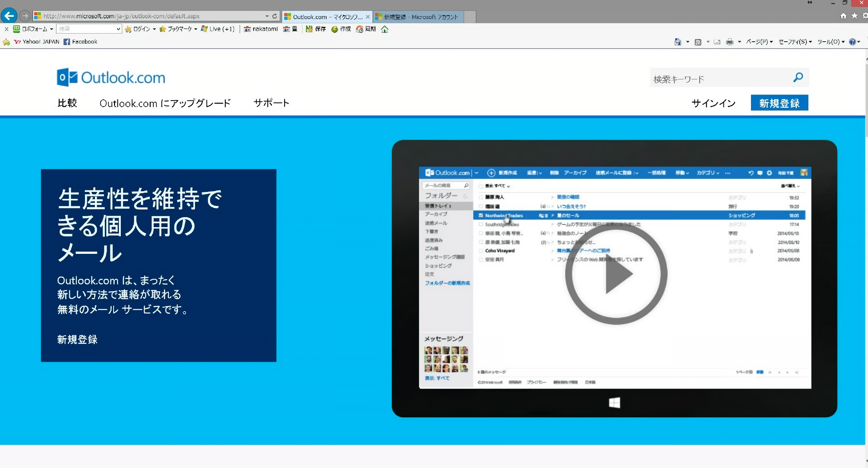Click the double-arrow resize icon in title bar

[809, 3]
